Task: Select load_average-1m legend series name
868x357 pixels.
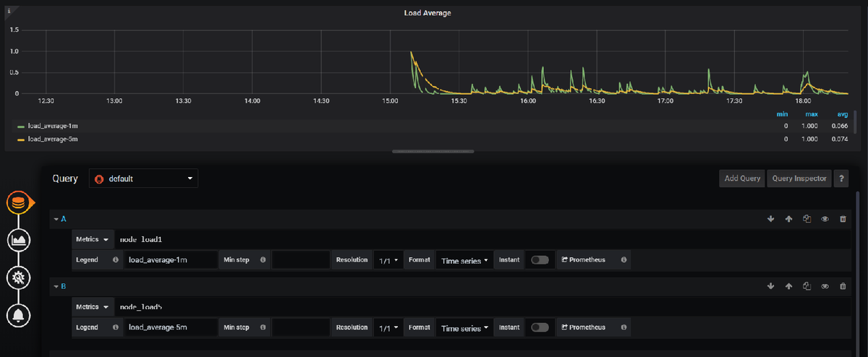Action: [x=53, y=126]
